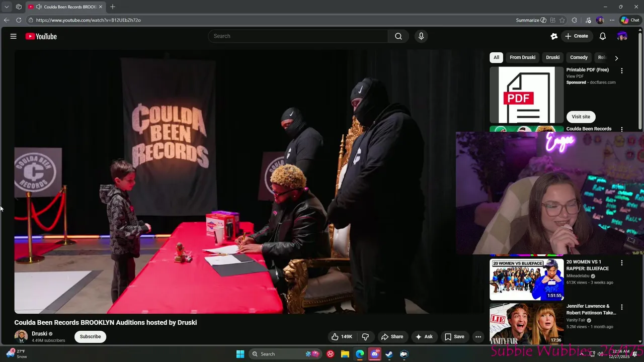Open Jennifer Lawrence Robert Pattinson thumbnail
Screen dimensions: 644x362
click(527, 324)
